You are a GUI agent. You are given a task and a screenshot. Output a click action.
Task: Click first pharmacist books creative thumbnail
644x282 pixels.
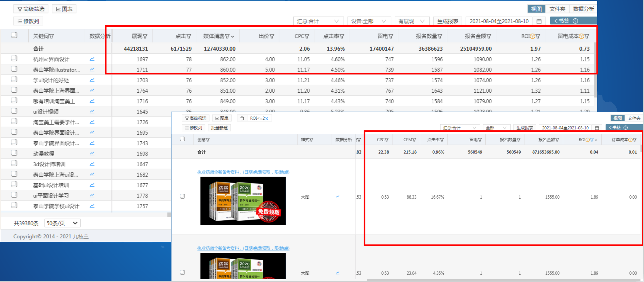point(243,201)
